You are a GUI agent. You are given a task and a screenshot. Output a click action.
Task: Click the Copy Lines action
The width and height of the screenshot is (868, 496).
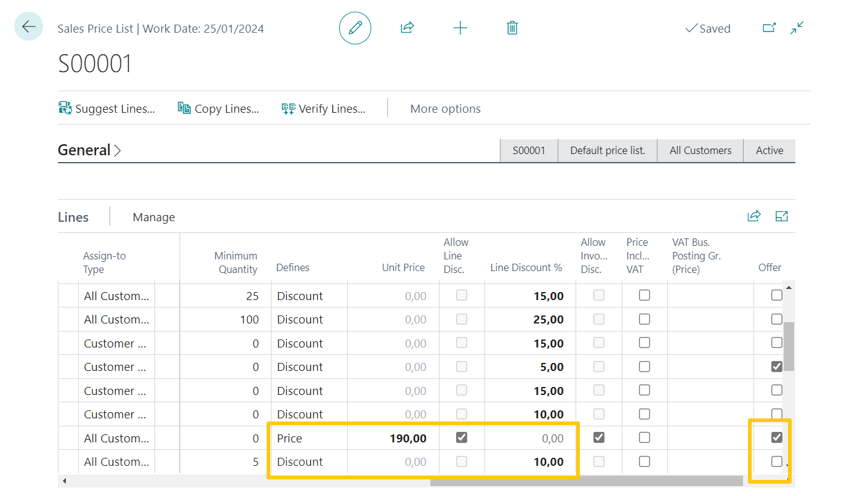click(x=219, y=108)
